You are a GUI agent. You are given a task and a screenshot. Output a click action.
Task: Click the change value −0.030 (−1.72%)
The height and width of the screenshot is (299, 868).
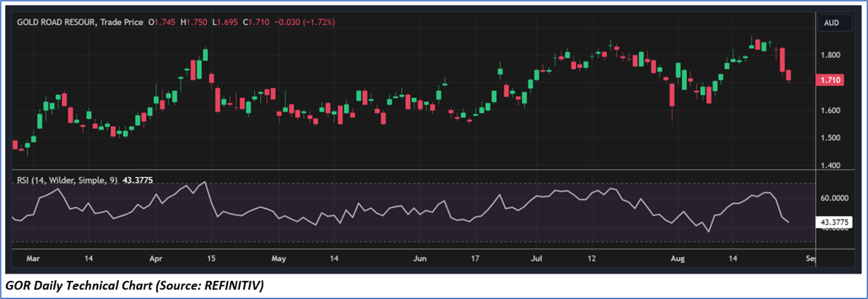[x=305, y=22]
